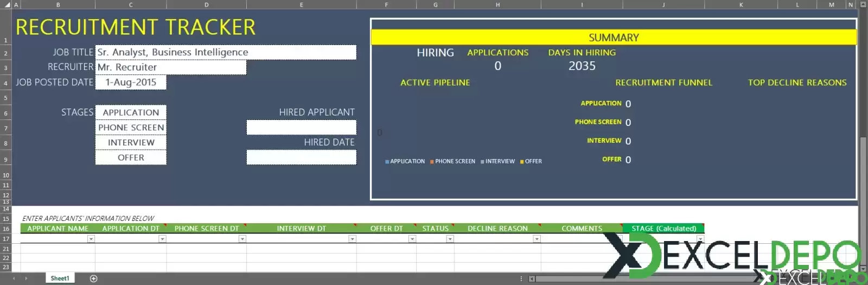Select the PHONE SCREEN stage cell

pyautogui.click(x=131, y=128)
